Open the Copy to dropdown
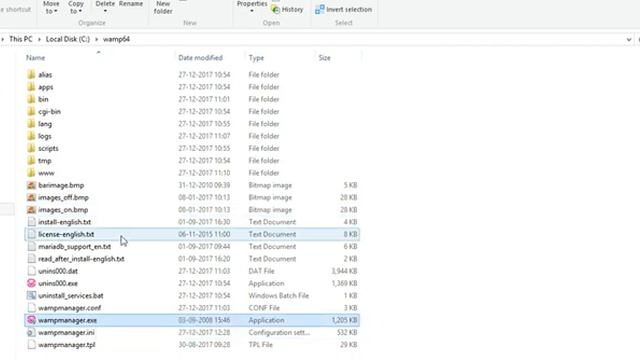640x360 pixels. pos(76,7)
